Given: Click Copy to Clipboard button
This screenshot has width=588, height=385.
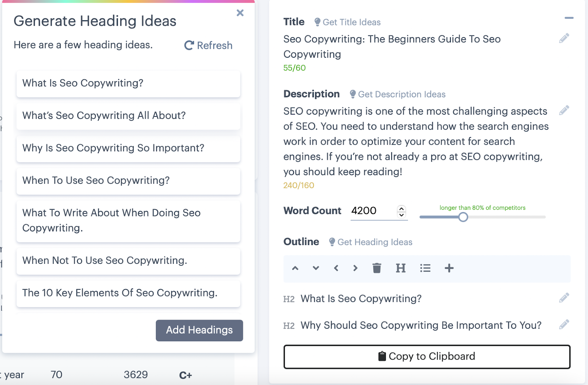Looking at the screenshot, I should [427, 356].
